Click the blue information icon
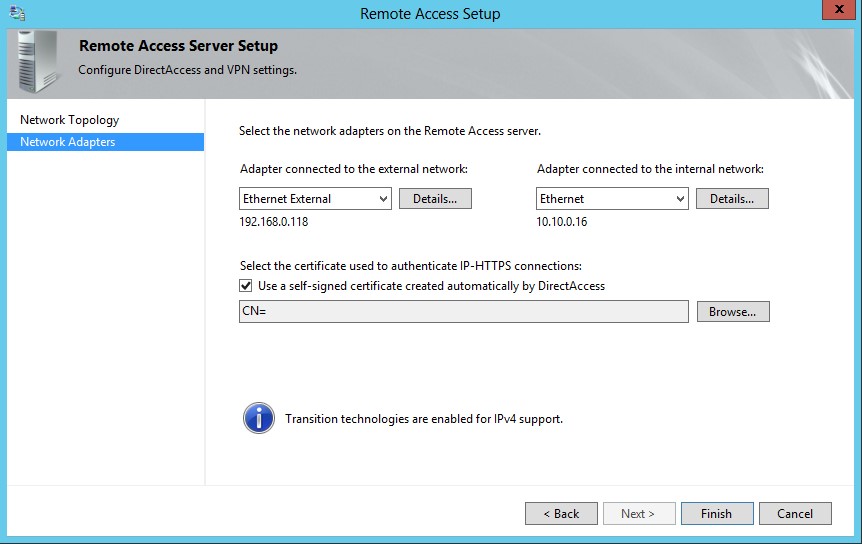Image resolution: width=862 pixels, height=544 pixels. click(x=258, y=418)
